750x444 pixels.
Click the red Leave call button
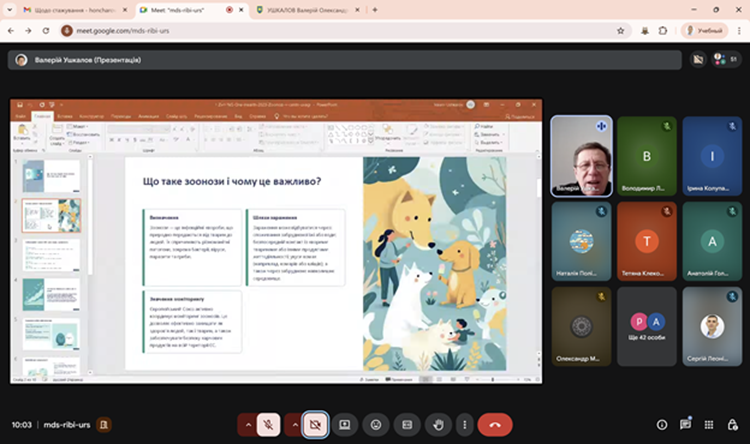pyautogui.click(x=494, y=424)
